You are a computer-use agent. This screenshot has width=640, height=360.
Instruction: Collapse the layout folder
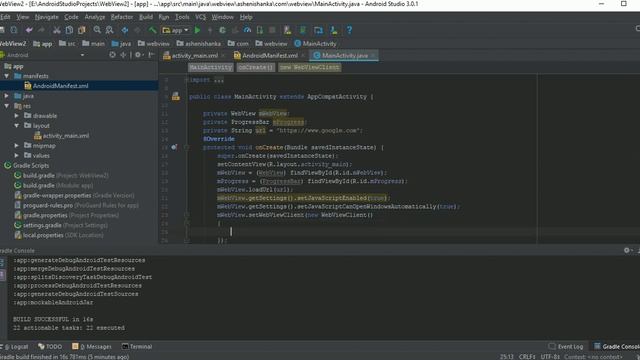[x=16, y=126]
